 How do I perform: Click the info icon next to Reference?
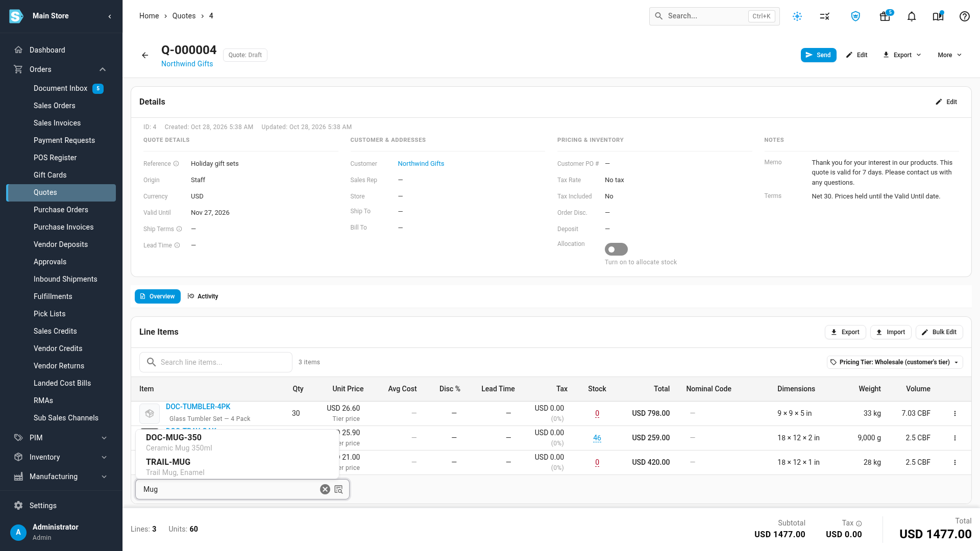coord(176,164)
